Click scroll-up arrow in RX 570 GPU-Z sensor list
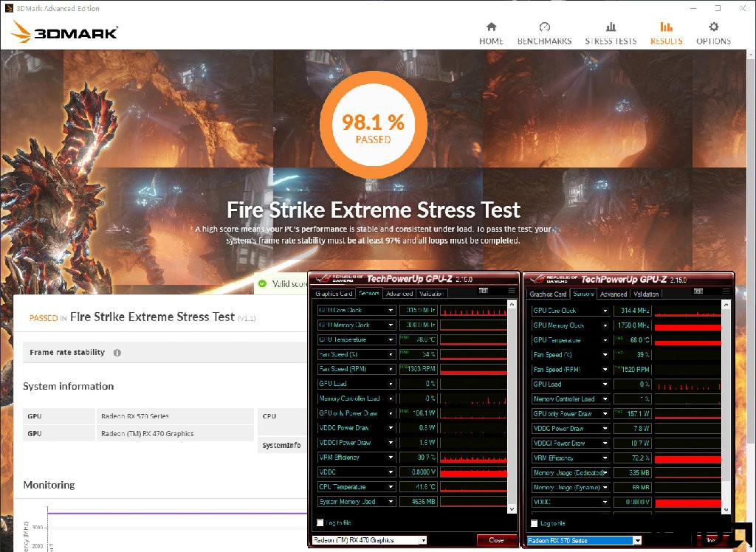The image size is (756, 552). pos(726,306)
